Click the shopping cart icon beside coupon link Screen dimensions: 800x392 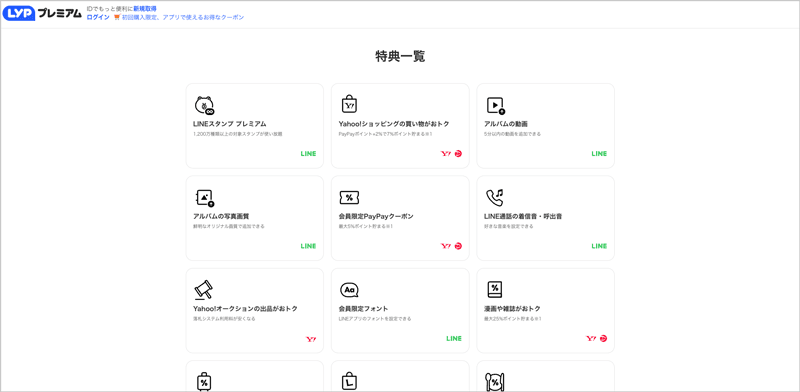[x=117, y=17]
